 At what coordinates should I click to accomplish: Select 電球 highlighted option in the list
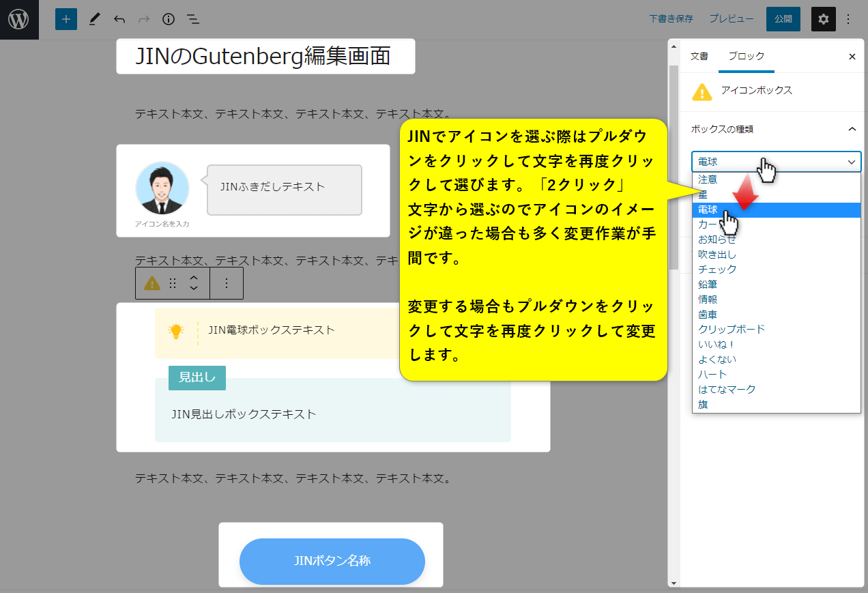click(777, 209)
